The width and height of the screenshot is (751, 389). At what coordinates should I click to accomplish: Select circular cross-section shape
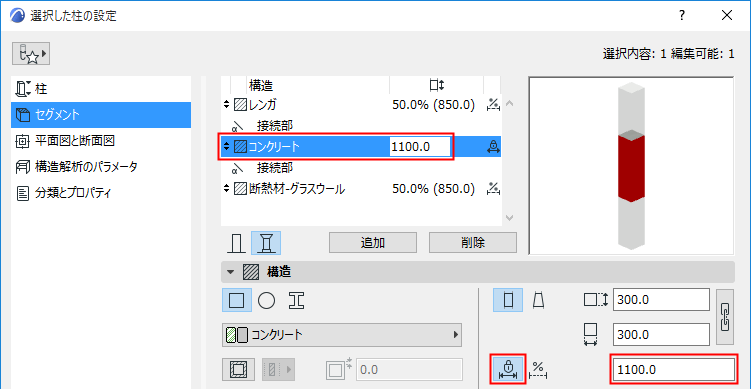click(266, 301)
